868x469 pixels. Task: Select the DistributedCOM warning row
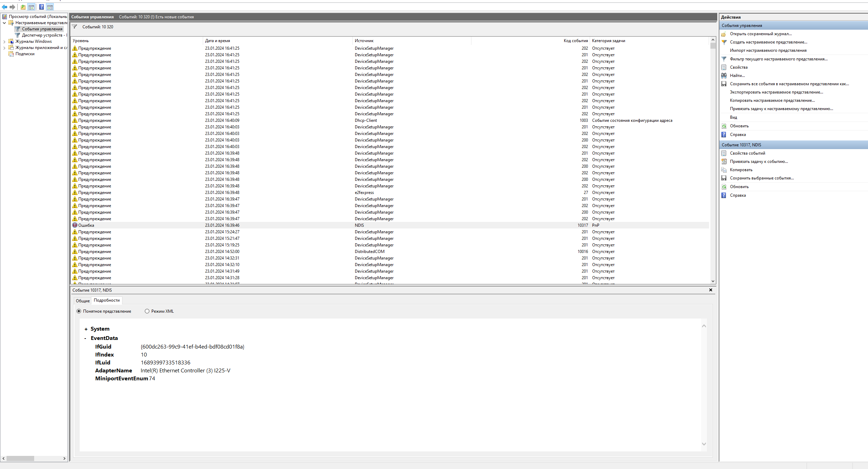point(390,252)
